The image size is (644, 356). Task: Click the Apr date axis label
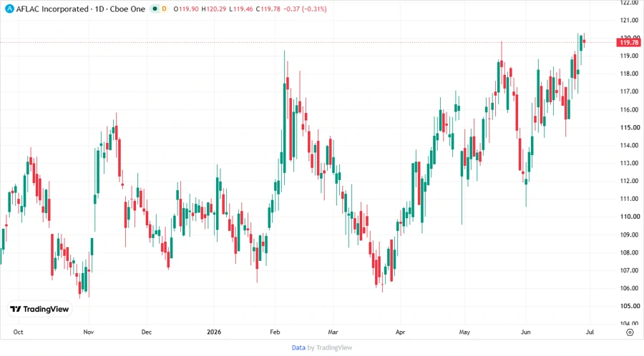pos(401,332)
